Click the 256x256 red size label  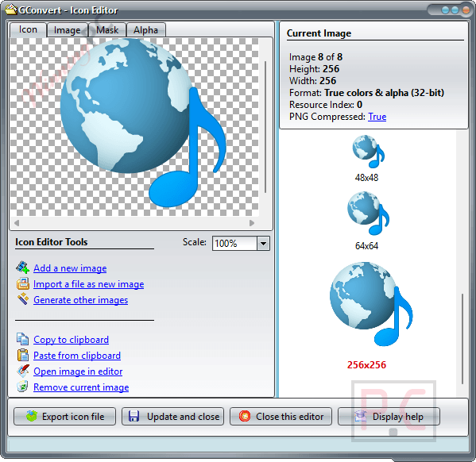coord(366,364)
